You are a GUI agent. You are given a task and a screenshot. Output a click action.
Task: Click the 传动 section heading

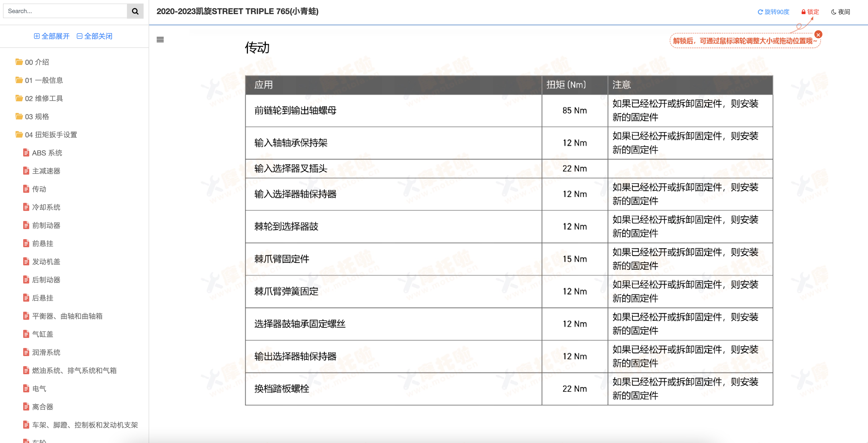tap(257, 48)
